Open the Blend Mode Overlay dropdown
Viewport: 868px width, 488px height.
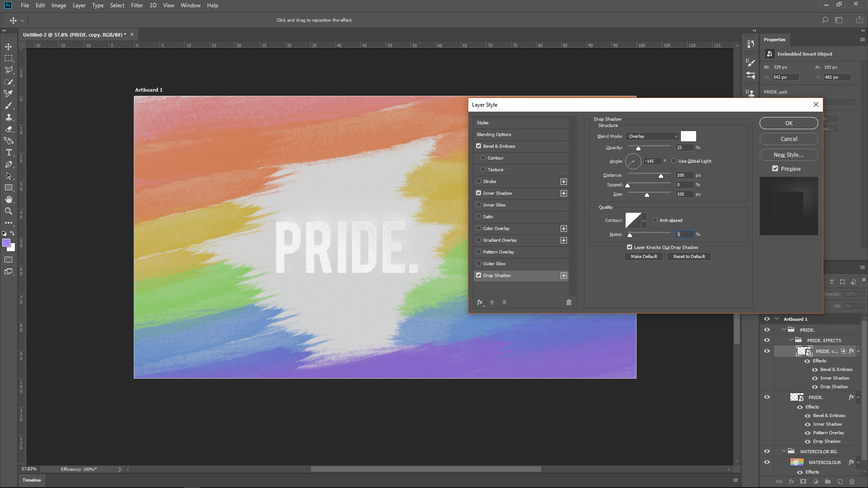click(x=652, y=136)
